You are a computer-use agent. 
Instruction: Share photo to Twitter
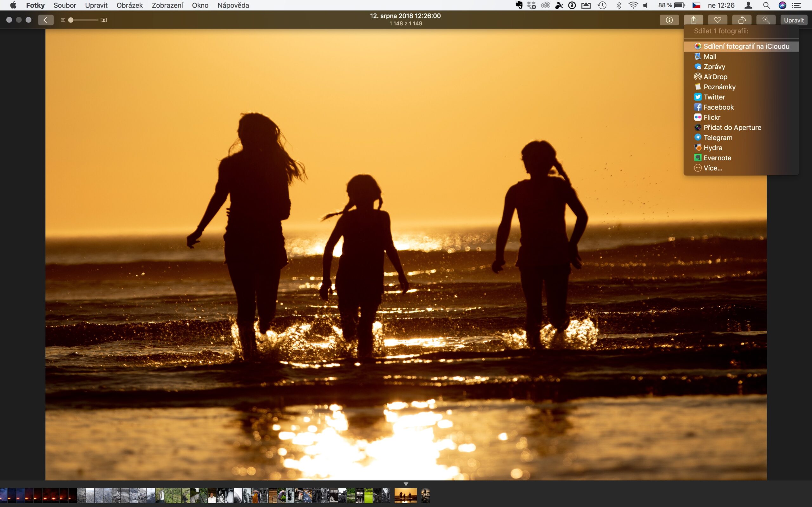[x=714, y=97]
